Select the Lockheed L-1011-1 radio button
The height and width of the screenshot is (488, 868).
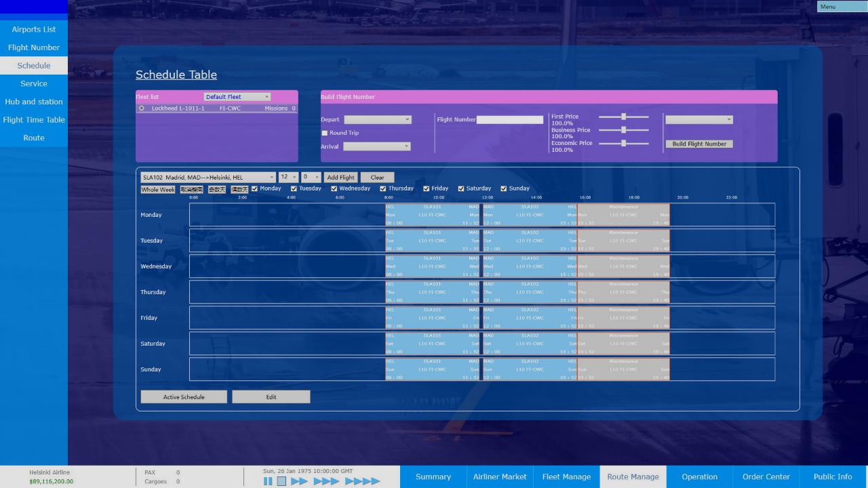(x=142, y=108)
